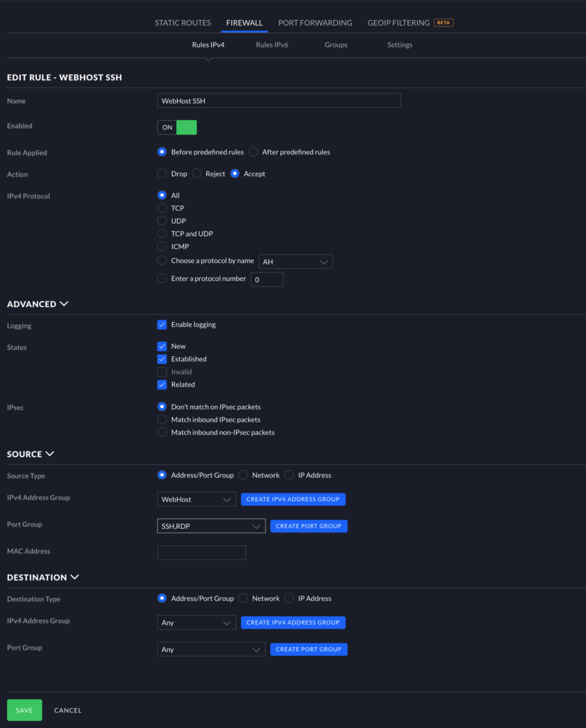586x728 pixels.
Task: Select Match inbound IPsec packets
Action: pos(162,419)
